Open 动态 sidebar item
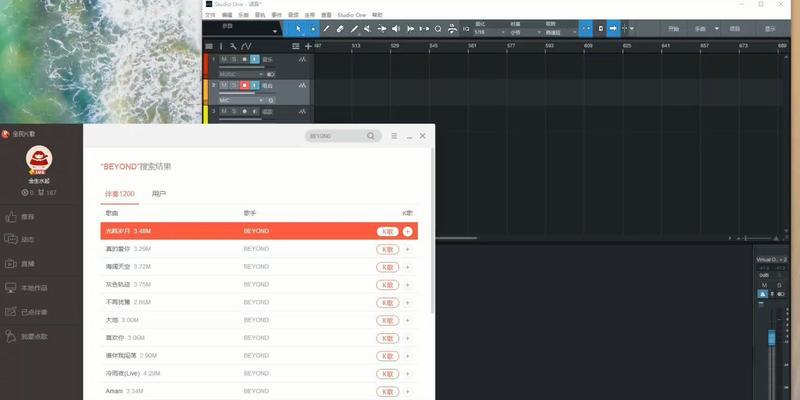This screenshot has width=800, height=400. [x=19, y=239]
